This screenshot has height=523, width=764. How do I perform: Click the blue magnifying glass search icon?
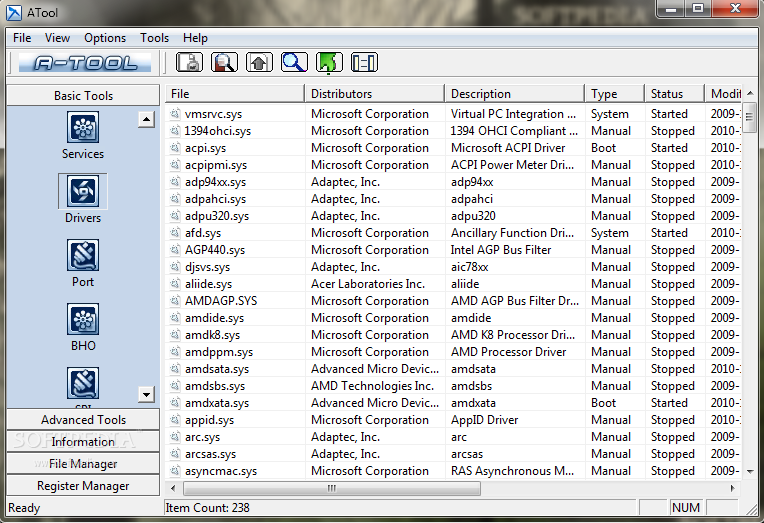tap(294, 62)
